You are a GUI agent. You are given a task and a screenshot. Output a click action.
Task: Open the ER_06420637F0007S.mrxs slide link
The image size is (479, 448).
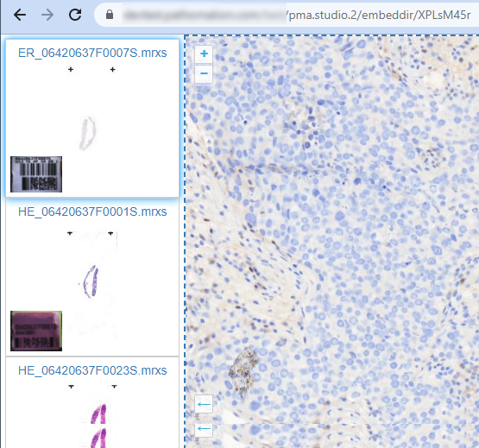pyautogui.click(x=92, y=54)
